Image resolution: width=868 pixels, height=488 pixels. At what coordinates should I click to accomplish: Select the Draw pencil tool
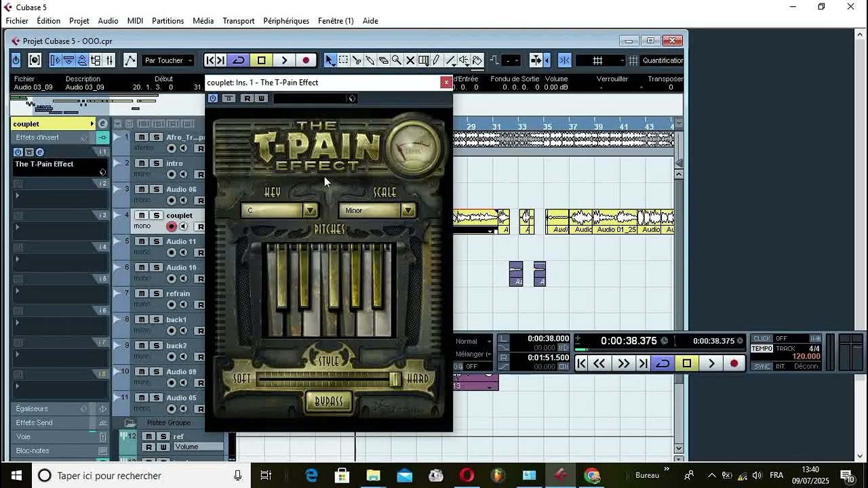437,60
